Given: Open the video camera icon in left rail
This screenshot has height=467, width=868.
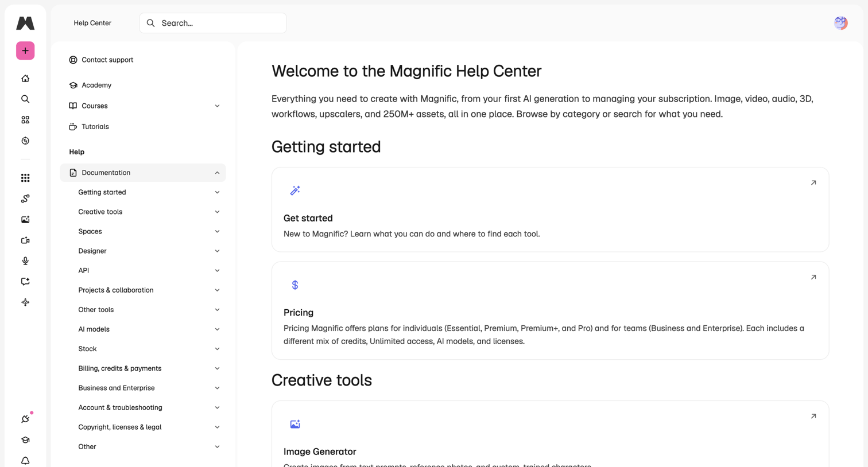Looking at the screenshot, I should (x=25, y=240).
